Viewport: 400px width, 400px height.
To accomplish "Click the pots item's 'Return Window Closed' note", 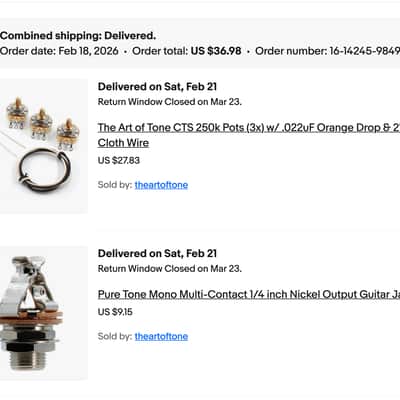I will click(170, 102).
